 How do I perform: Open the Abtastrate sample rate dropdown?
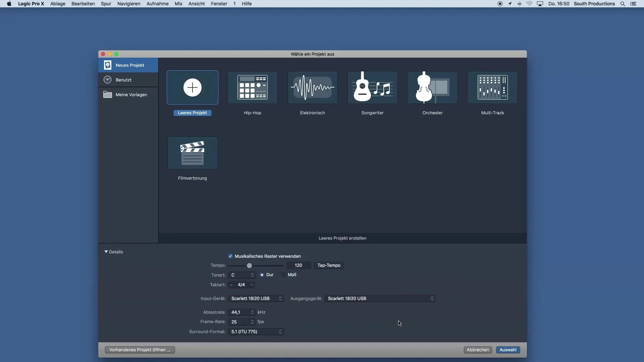coord(242,312)
